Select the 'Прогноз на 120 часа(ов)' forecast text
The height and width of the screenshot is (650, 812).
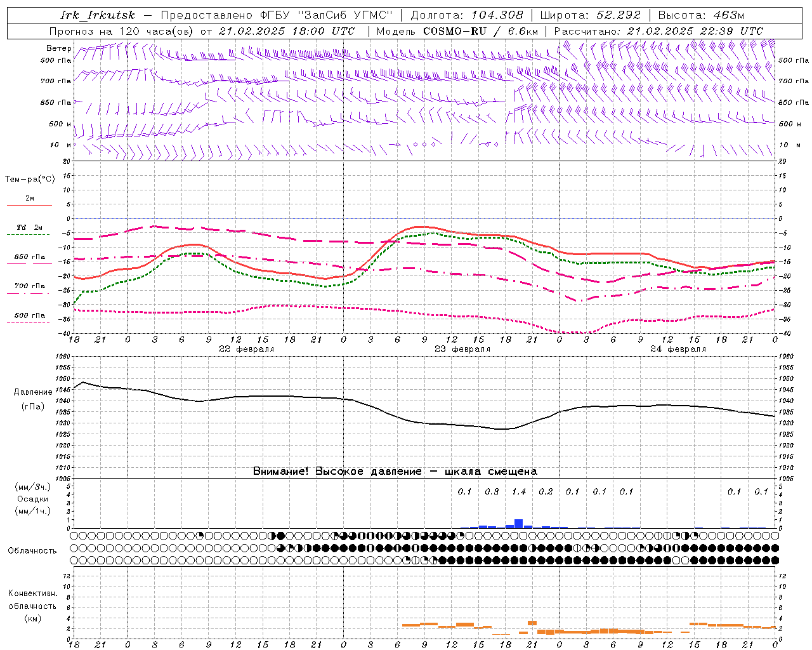[122, 31]
